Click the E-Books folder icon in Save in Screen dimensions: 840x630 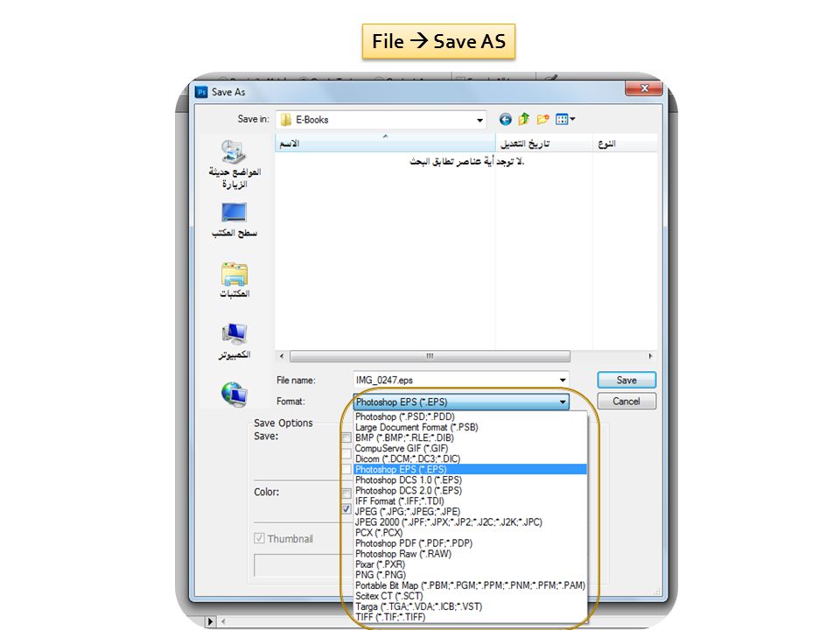tap(286, 120)
